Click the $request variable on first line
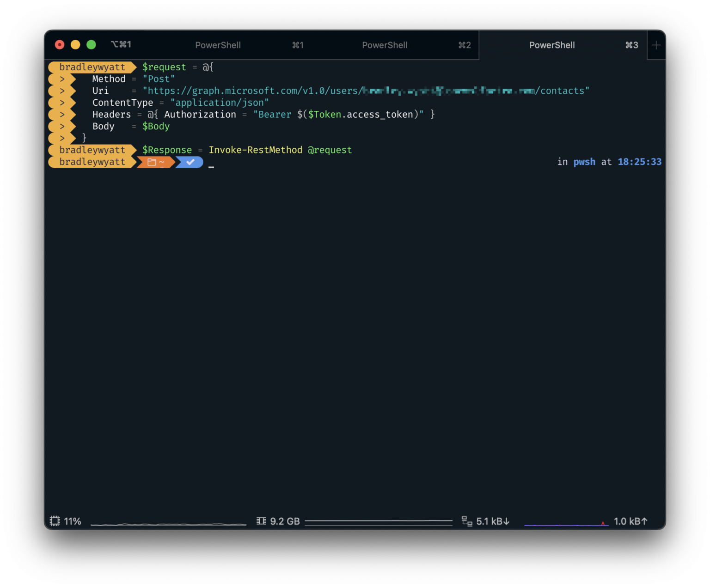The image size is (710, 588). tap(164, 67)
